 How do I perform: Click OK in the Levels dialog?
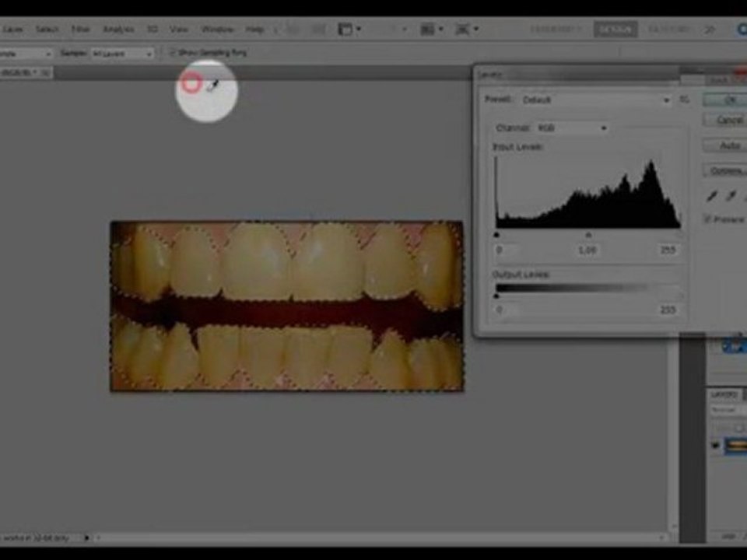[x=725, y=100]
